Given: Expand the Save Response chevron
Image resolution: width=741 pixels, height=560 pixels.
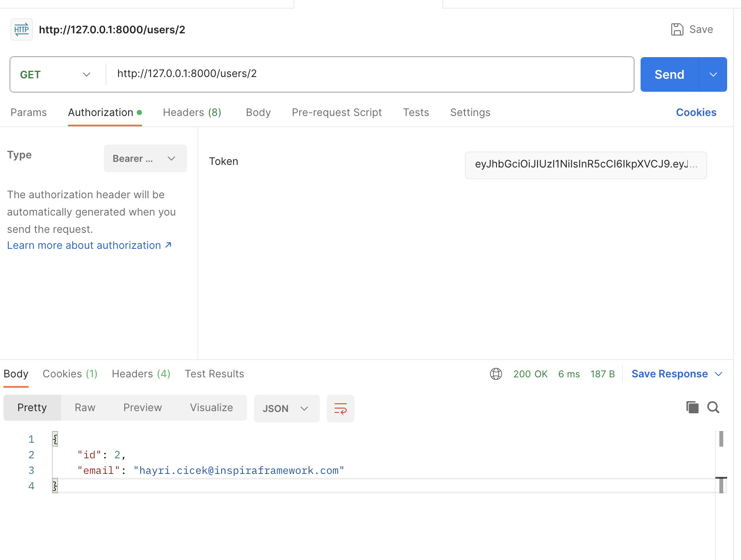Looking at the screenshot, I should tap(718, 374).
